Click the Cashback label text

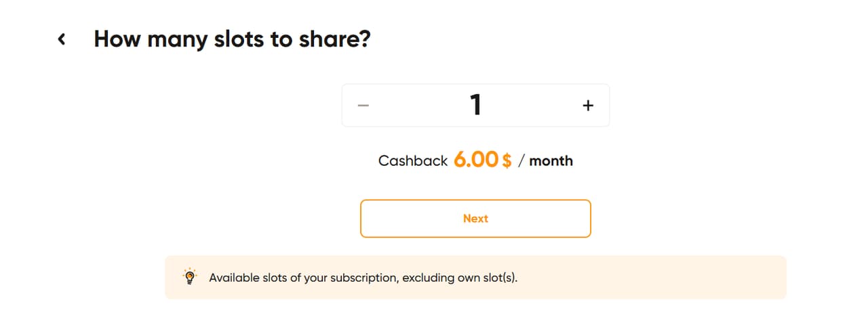pos(413,161)
